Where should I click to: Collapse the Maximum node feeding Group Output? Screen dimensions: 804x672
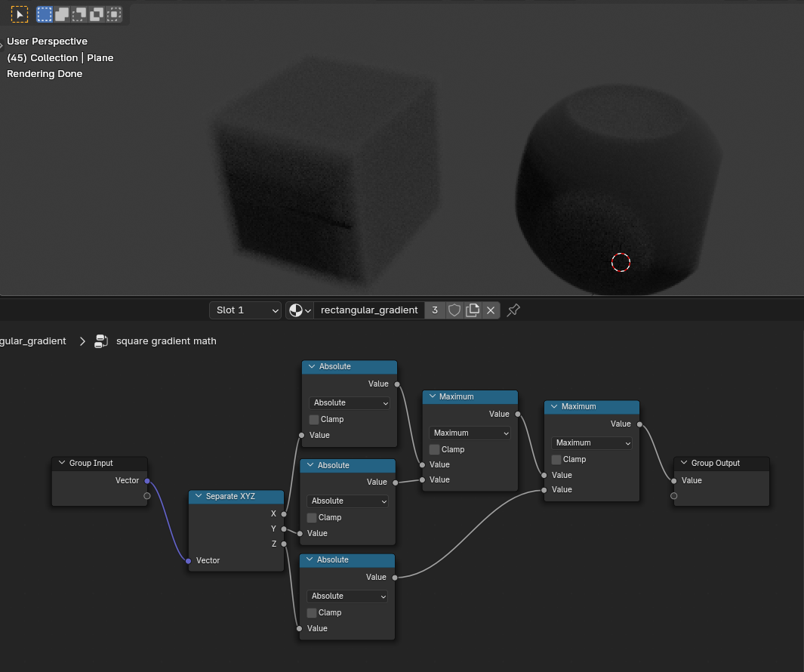coord(554,406)
